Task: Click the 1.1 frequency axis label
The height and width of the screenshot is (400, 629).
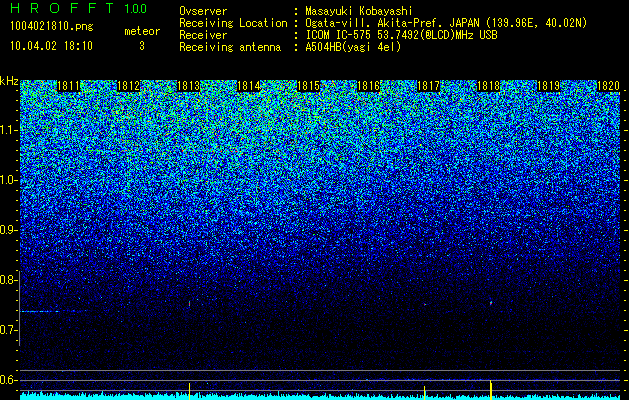Action: 9,130
